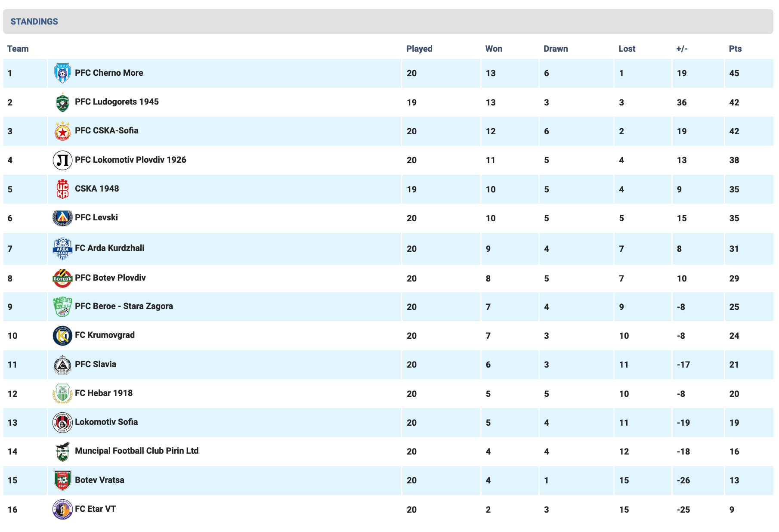Screen dimensions: 779x532
Task: Click the CSKA 1948 red logo
Action: pyautogui.click(x=62, y=189)
